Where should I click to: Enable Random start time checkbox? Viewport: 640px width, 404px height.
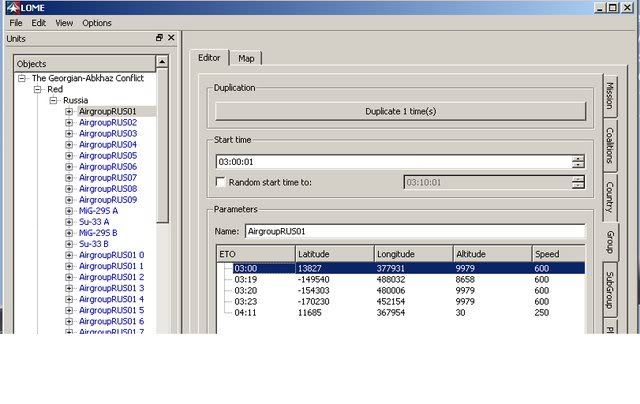tap(221, 182)
